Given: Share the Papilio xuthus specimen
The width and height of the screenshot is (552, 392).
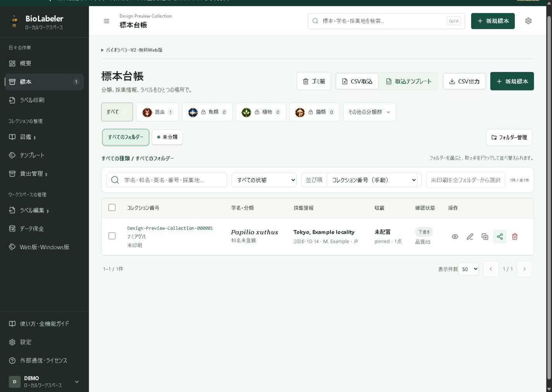Looking at the screenshot, I should tap(500, 236).
